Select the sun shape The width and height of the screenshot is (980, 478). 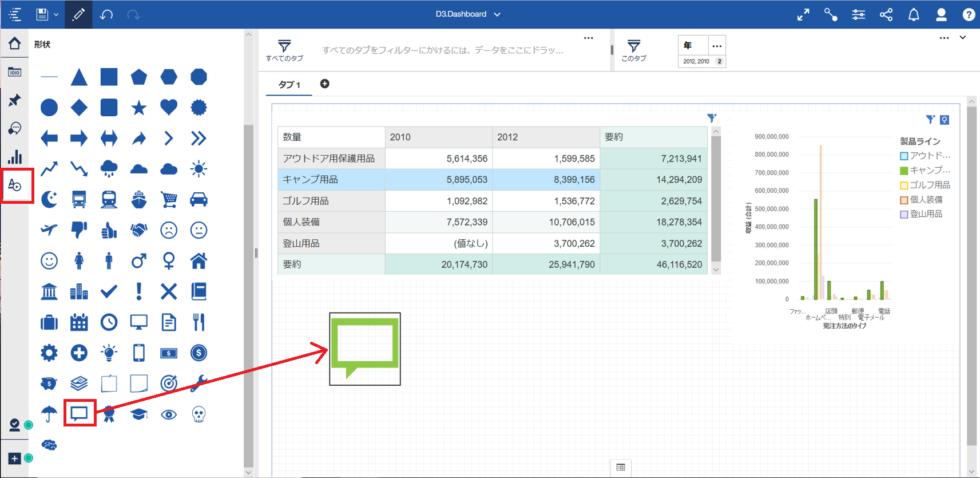point(199,169)
